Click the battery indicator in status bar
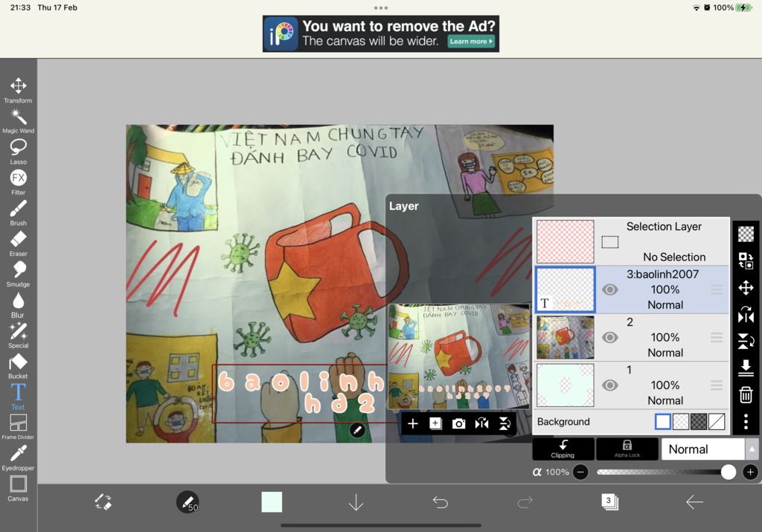The height and width of the screenshot is (532, 762). [x=744, y=7]
